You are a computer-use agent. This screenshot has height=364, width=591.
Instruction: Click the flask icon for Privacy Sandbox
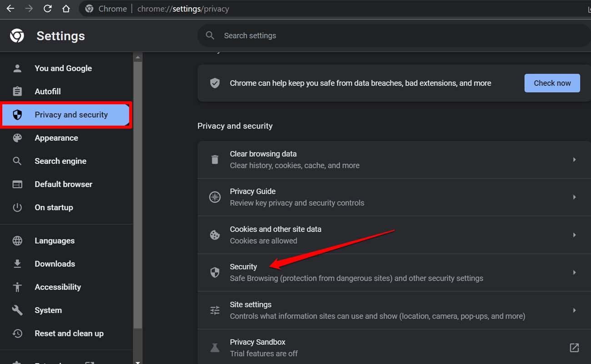tap(215, 348)
